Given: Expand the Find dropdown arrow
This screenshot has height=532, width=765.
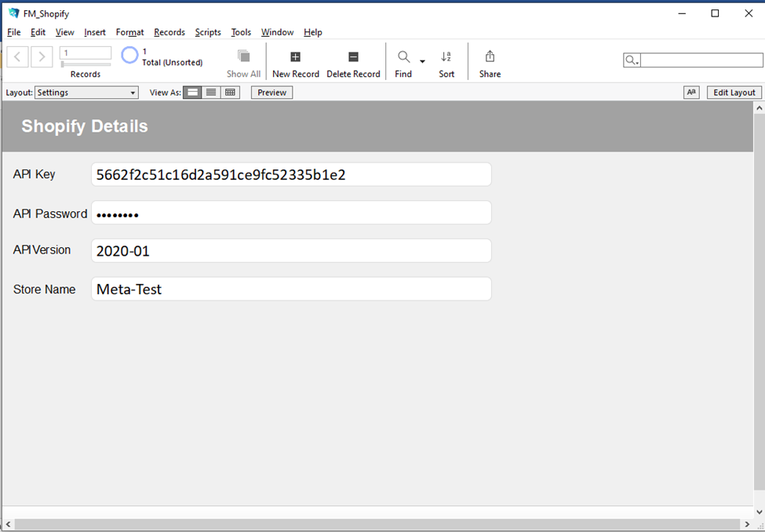Looking at the screenshot, I should pyautogui.click(x=422, y=61).
